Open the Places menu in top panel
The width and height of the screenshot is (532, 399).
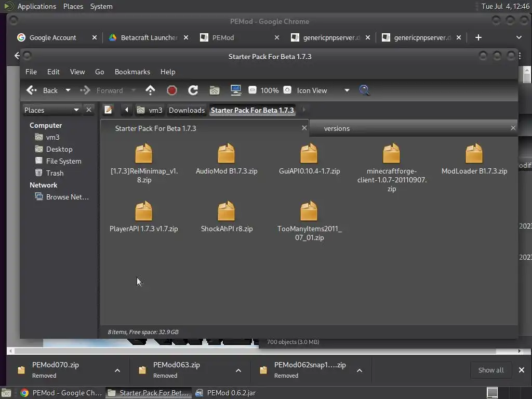point(73,6)
